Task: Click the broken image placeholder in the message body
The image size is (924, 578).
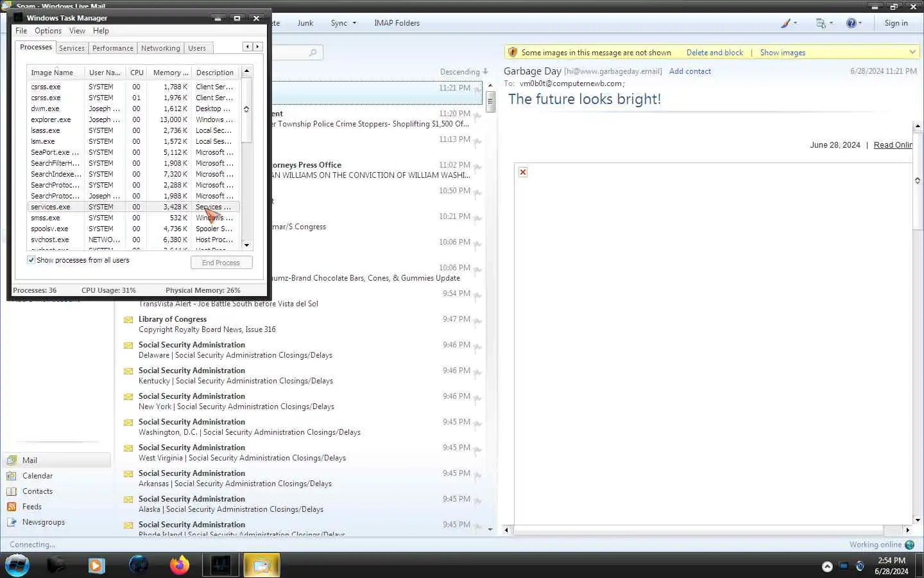Action: pos(523,172)
